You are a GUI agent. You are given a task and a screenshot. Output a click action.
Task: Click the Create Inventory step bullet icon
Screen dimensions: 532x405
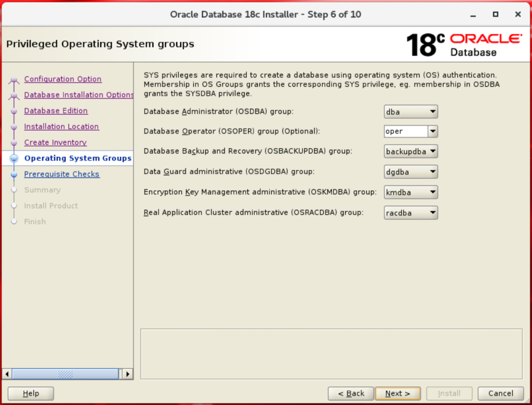click(14, 143)
